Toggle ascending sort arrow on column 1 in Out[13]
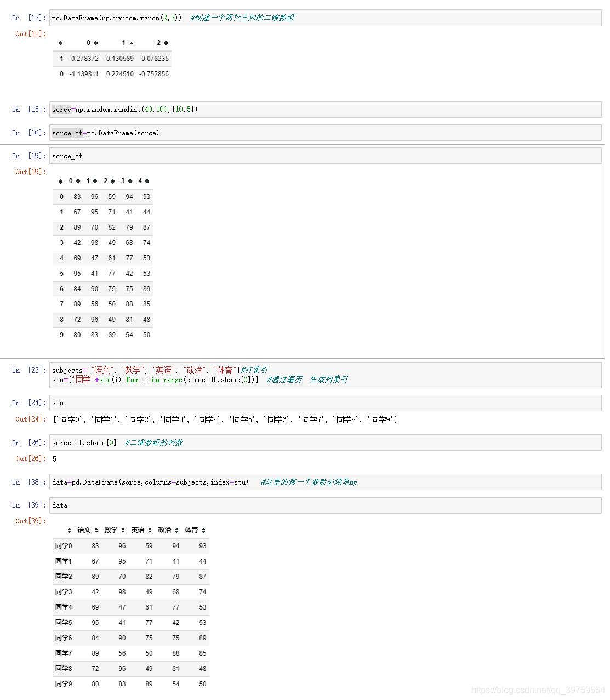This screenshot has width=610, height=700. click(131, 43)
